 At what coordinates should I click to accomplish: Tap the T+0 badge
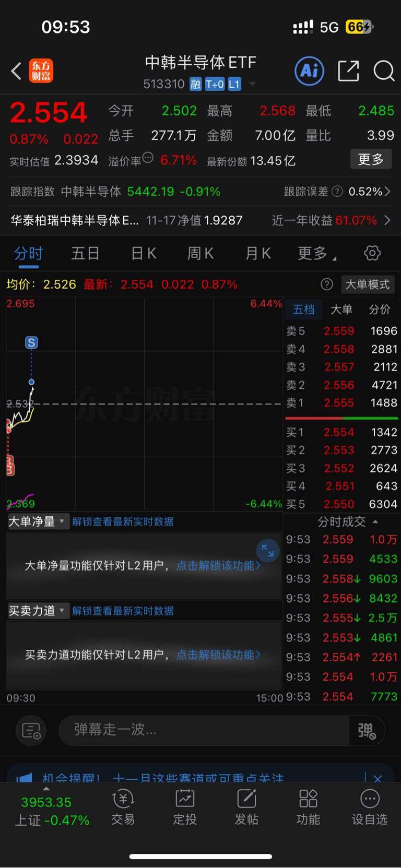[x=215, y=84]
